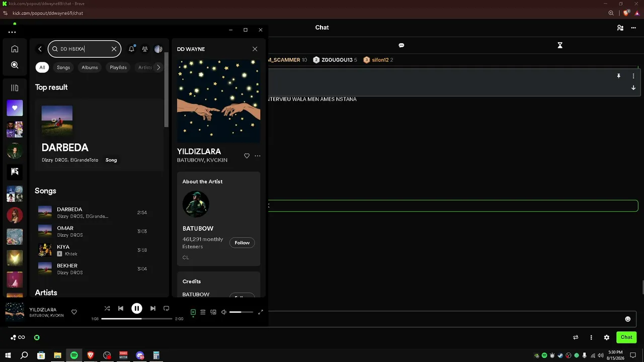Follow the artist BATUBOW
644x362 pixels.
[x=242, y=243]
